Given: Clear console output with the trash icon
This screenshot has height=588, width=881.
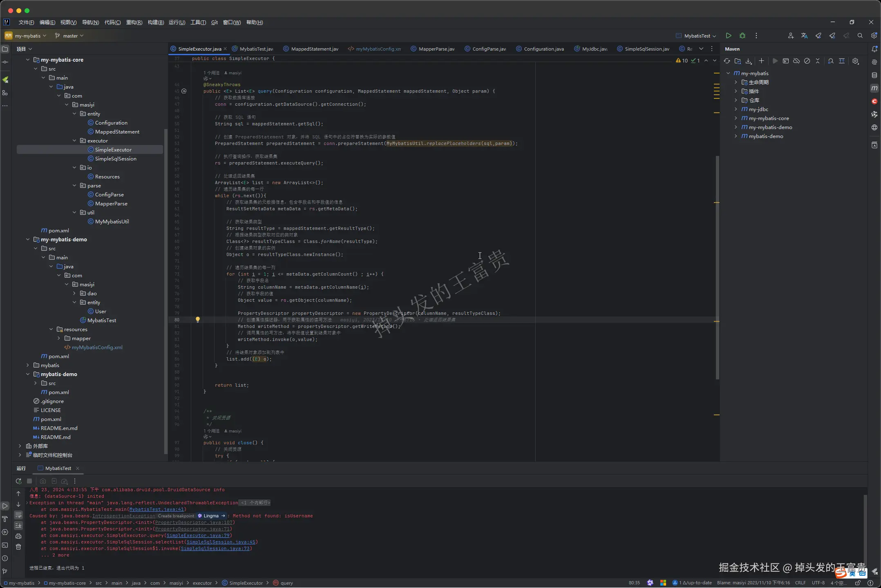Looking at the screenshot, I should coord(18,547).
